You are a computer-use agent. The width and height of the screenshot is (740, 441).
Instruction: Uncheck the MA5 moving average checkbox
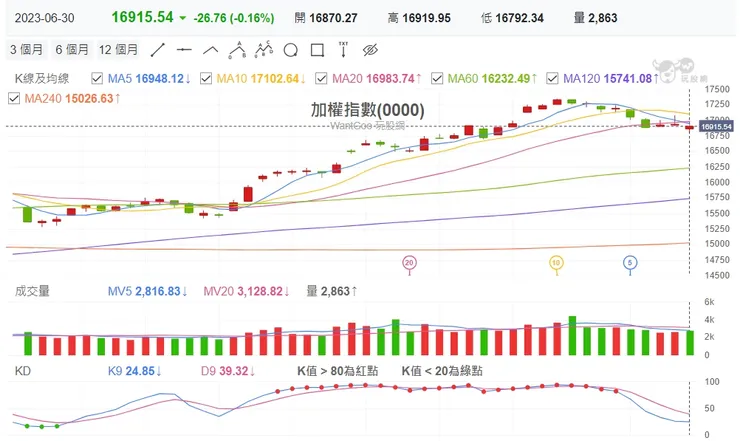coord(97,78)
